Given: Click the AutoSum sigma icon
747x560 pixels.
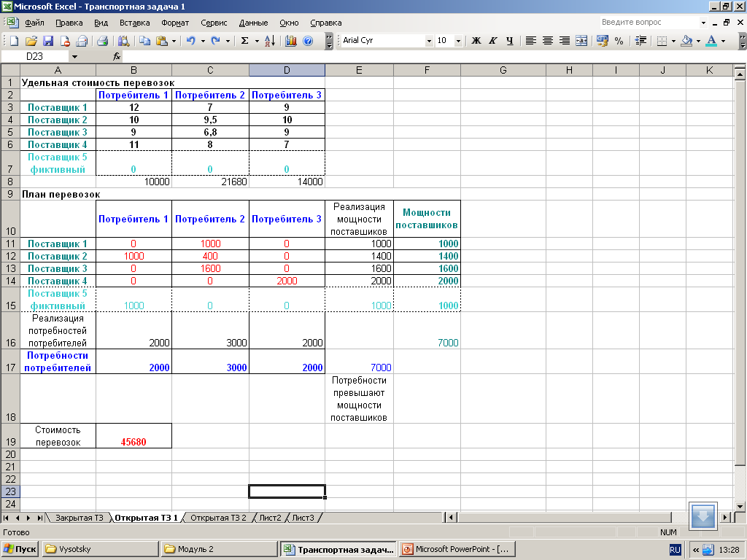Looking at the screenshot, I should [x=245, y=41].
